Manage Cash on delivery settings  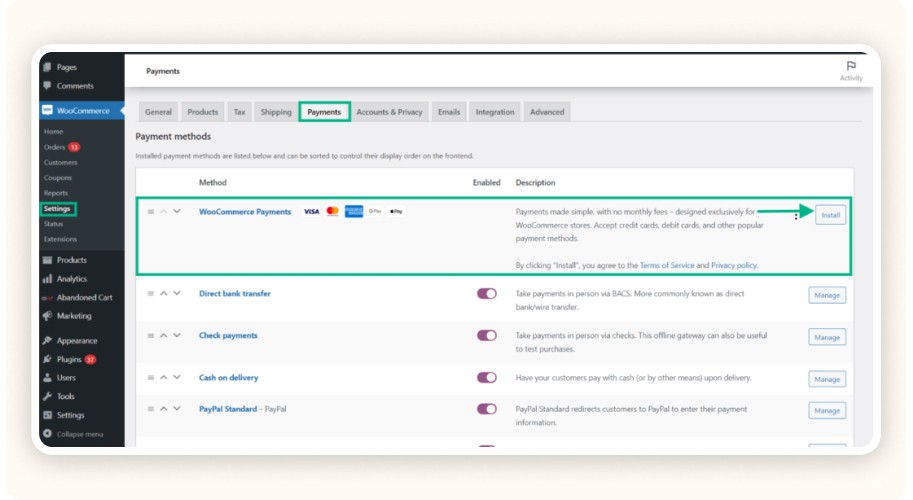click(827, 379)
